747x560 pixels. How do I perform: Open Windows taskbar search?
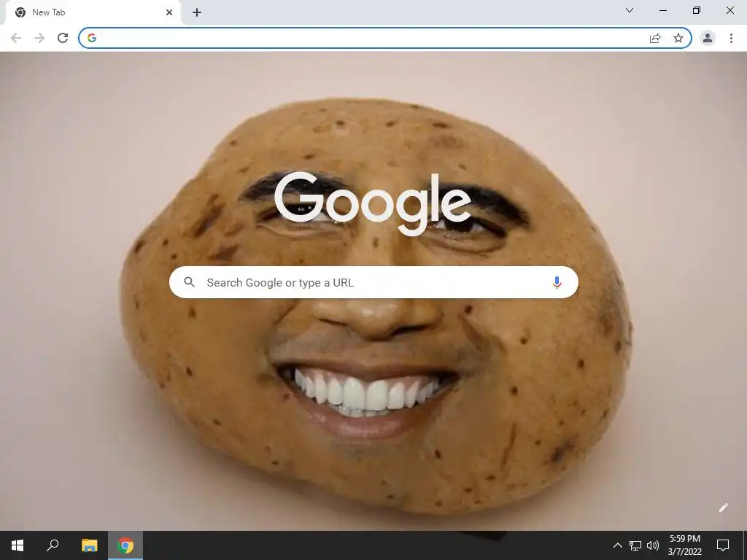click(x=53, y=545)
